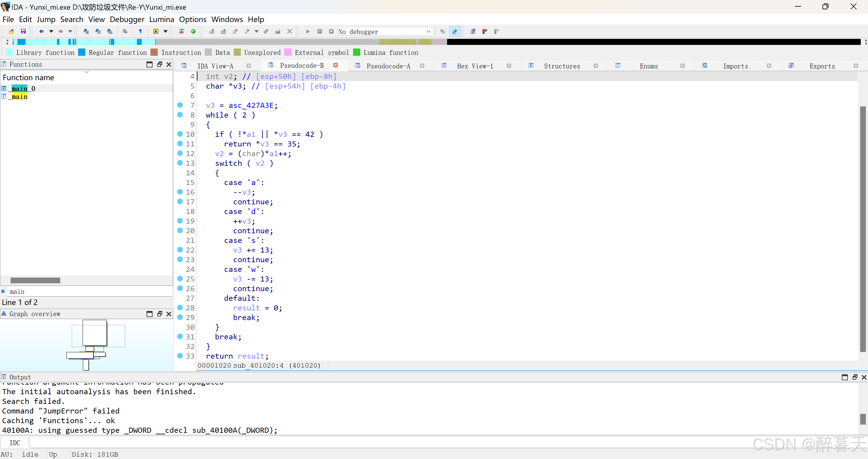This screenshot has width=868, height=459.
Task: Click the IDC command language button
Action: (15, 442)
